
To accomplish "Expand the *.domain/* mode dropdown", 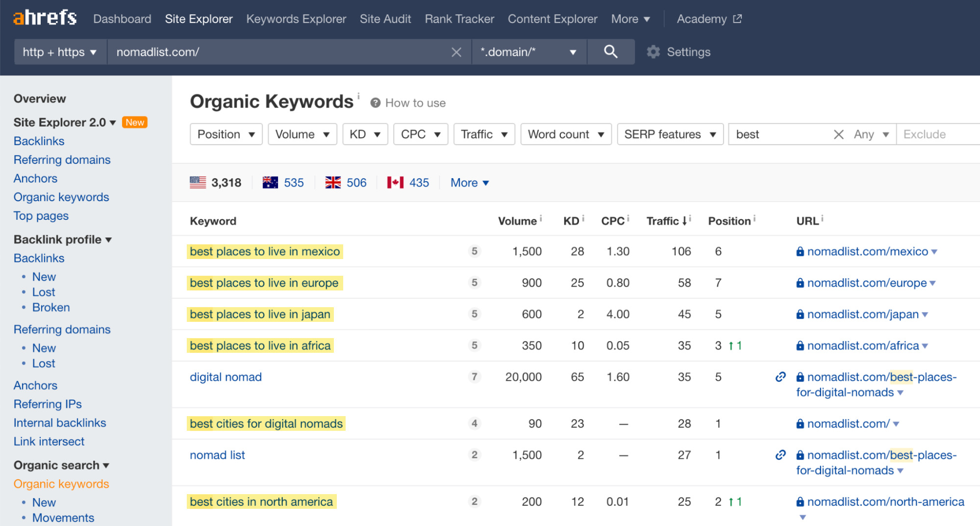I will [x=528, y=52].
